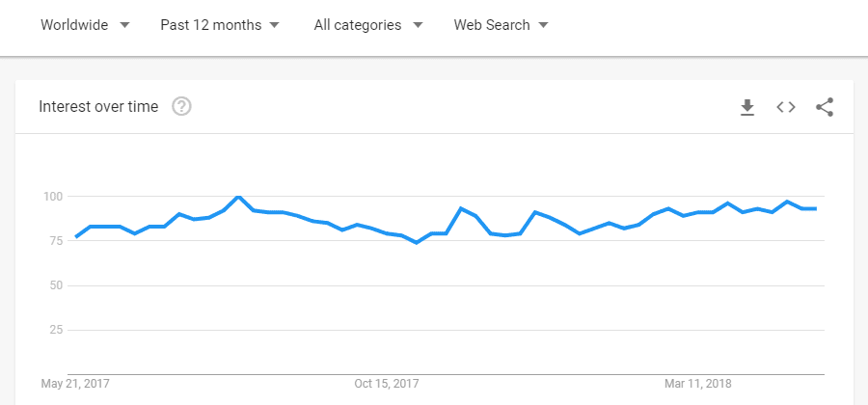
Task: Expand the Web Search type dropdown
Action: pos(501,25)
